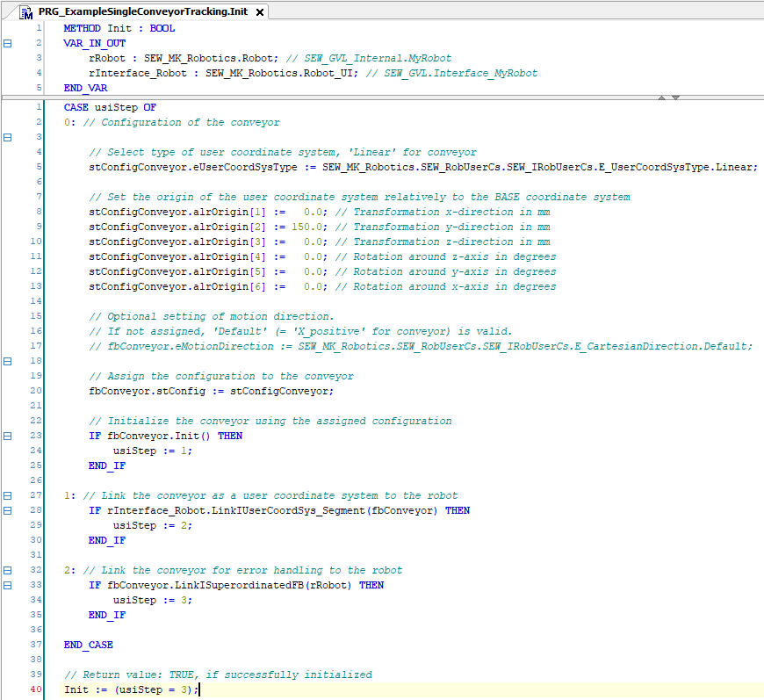
Task: Place cursor on the Init return statement line
Action: 132,689
